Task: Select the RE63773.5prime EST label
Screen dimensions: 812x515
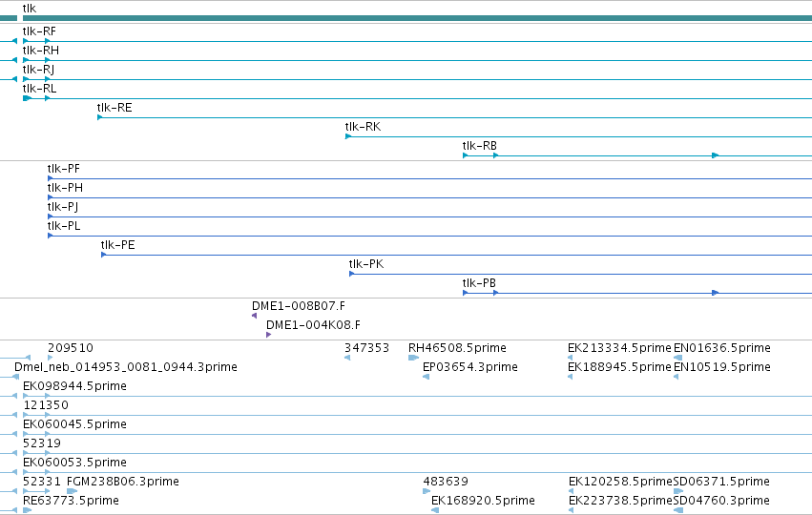Action: click(71, 501)
